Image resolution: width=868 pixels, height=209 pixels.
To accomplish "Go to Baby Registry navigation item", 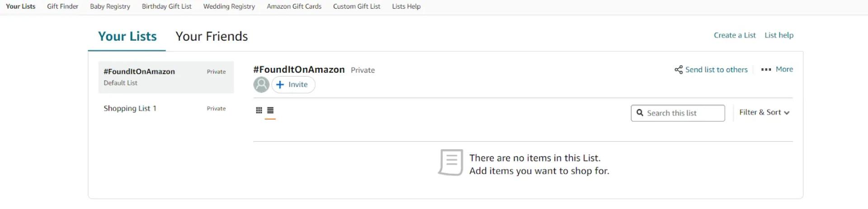I will click(110, 6).
